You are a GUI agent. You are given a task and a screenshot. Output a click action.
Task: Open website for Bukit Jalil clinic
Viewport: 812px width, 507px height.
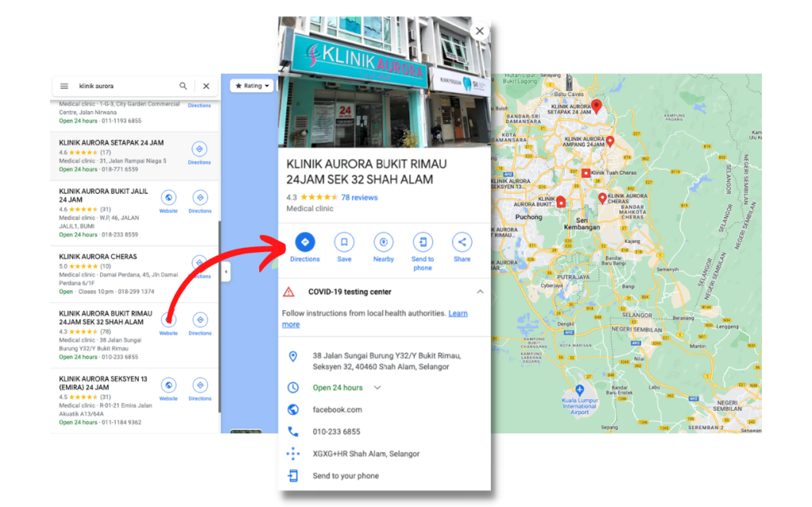[x=168, y=202]
